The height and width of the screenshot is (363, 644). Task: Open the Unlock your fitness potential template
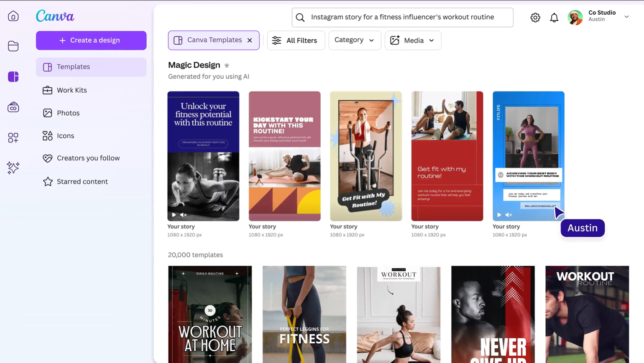click(203, 156)
